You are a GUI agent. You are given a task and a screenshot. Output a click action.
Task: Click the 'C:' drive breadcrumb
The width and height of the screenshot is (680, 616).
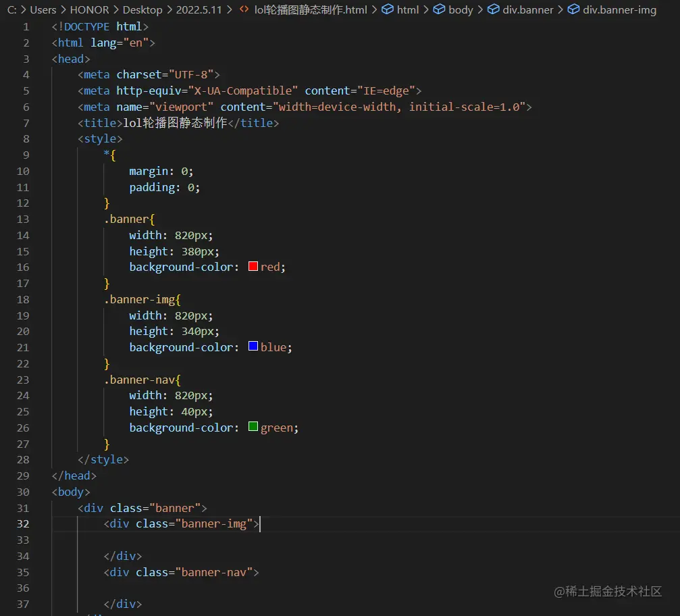coord(12,9)
